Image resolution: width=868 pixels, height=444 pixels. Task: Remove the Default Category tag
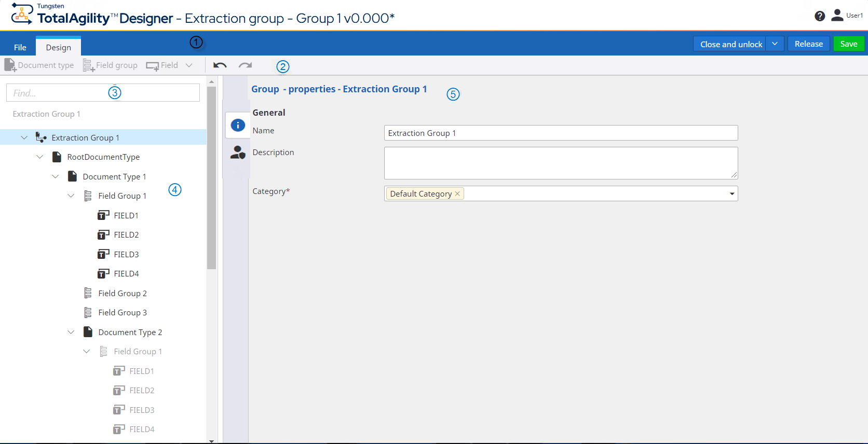tap(457, 193)
